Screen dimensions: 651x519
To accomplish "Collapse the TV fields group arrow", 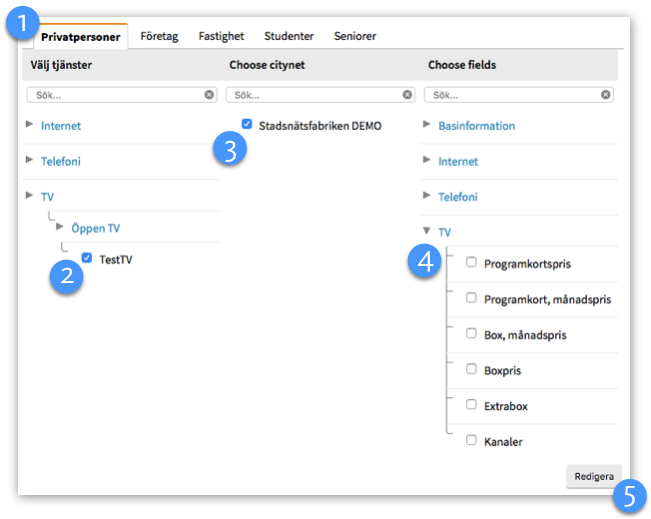I will coord(427,231).
